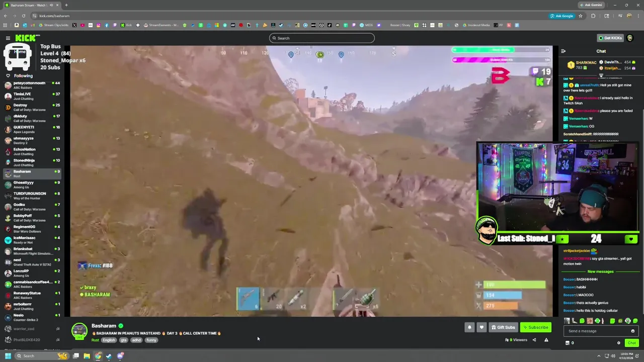Open MEE6 bookmark
Image resolution: width=644 pixels, height=362 pixels.
pos(366,25)
